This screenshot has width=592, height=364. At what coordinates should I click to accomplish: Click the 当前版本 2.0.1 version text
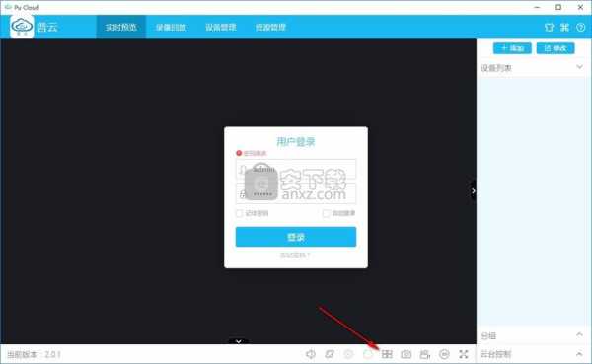pos(34,354)
